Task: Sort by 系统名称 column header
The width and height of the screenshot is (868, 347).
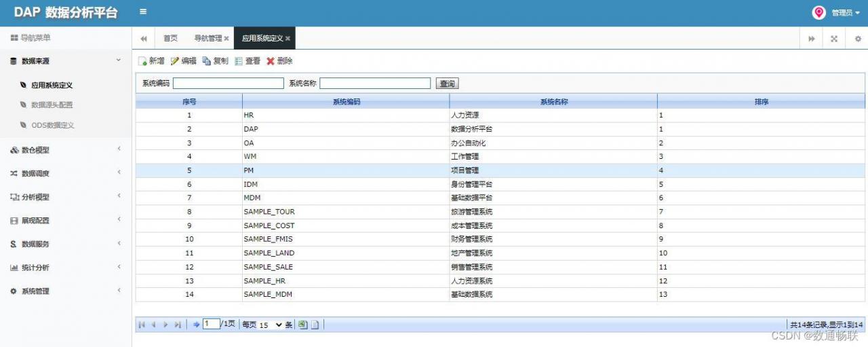Action: 553,101
